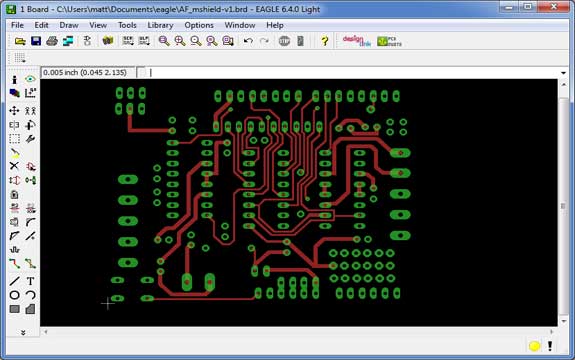Select the Text tool icon
575x360 pixels.
30,281
